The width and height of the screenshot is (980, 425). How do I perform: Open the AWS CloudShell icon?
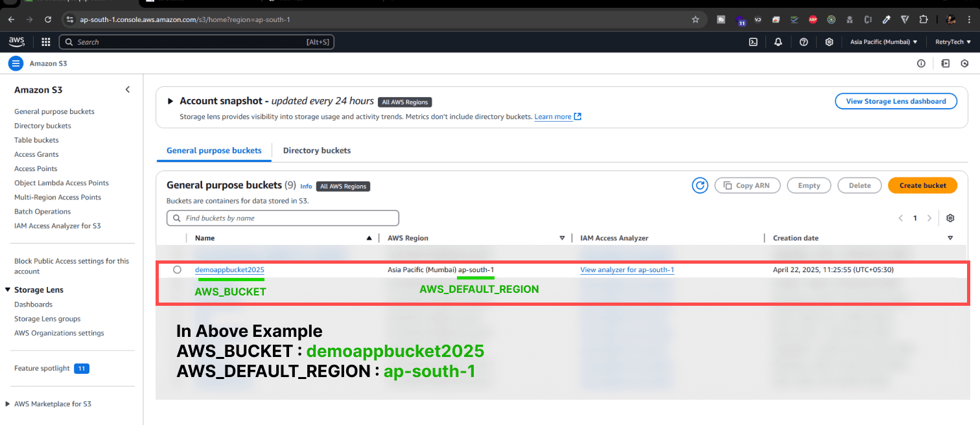(753, 42)
